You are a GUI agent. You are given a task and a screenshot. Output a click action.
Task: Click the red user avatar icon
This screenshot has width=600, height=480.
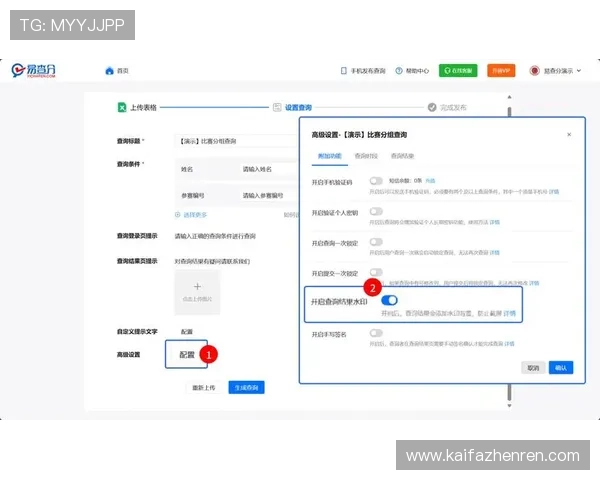tap(535, 71)
